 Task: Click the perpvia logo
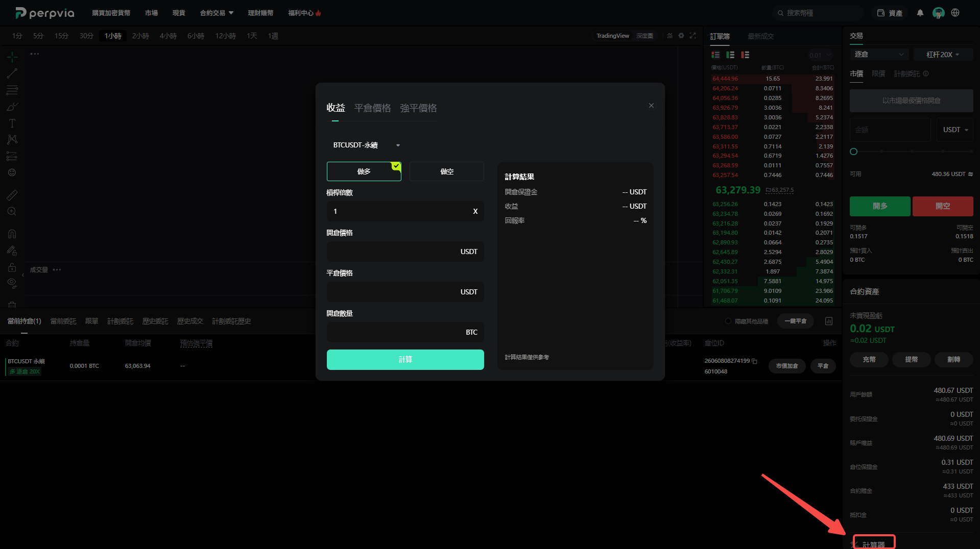[44, 13]
